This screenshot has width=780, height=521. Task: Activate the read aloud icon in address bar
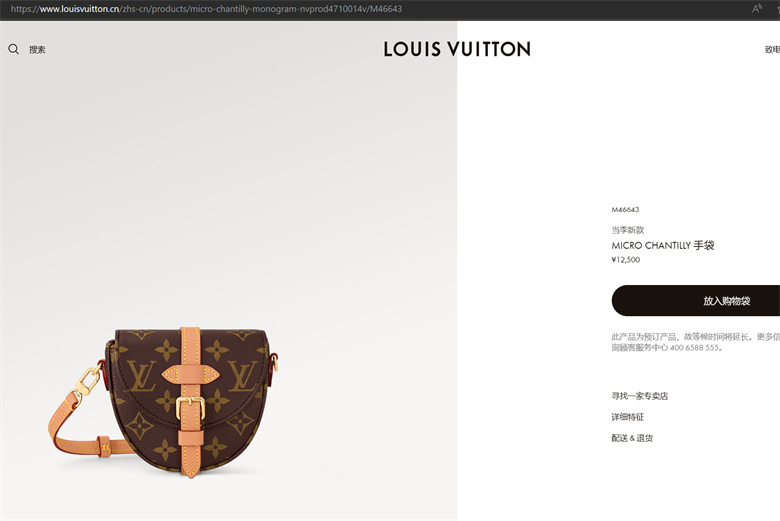click(757, 8)
